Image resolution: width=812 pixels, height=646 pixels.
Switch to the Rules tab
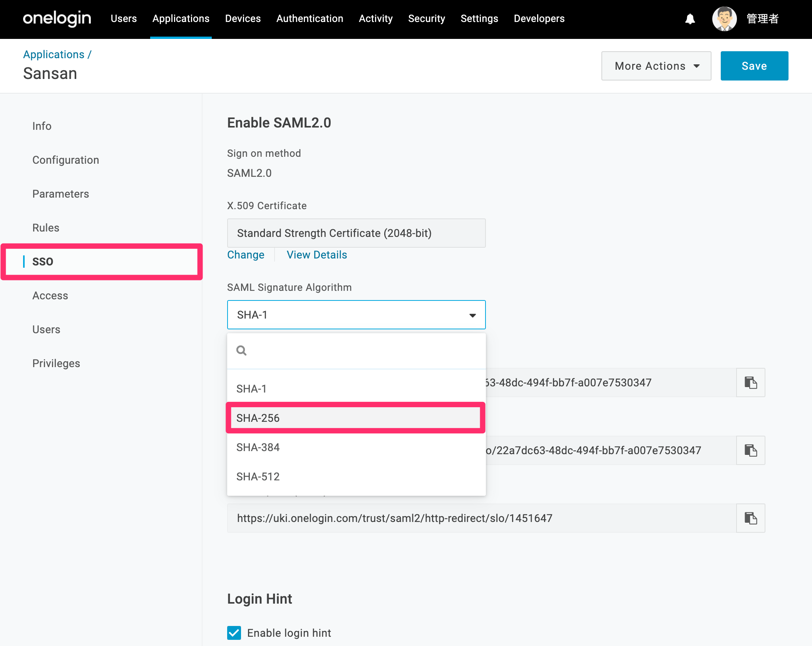pyautogui.click(x=46, y=228)
